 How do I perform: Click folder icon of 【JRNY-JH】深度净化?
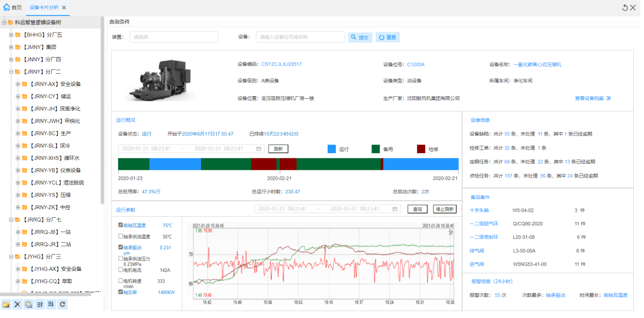tap(24, 109)
